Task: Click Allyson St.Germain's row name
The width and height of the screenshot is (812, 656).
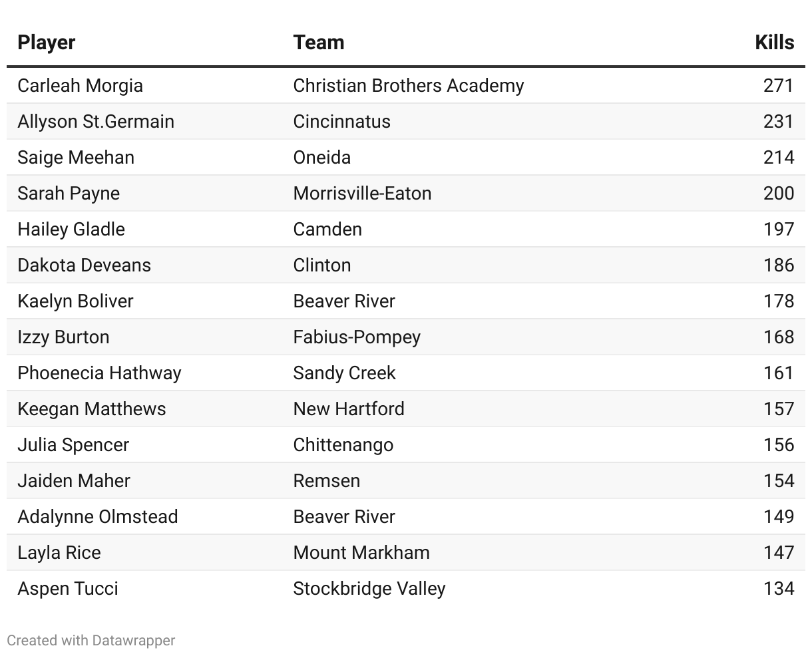Action: click(x=96, y=122)
